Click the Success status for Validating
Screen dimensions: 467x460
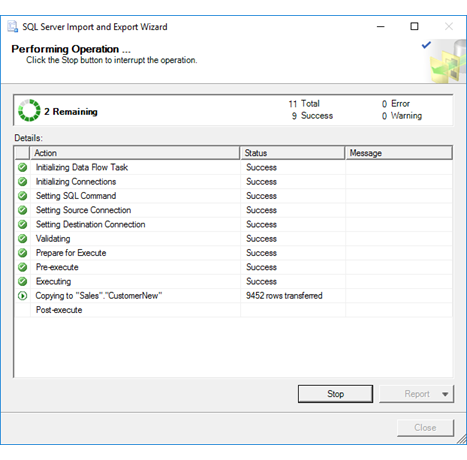click(x=261, y=239)
